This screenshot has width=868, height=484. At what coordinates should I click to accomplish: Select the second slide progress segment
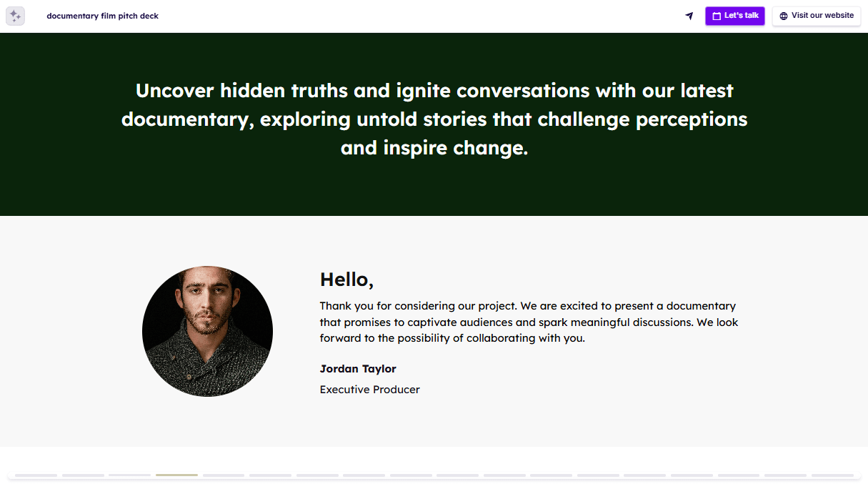pos(83,475)
